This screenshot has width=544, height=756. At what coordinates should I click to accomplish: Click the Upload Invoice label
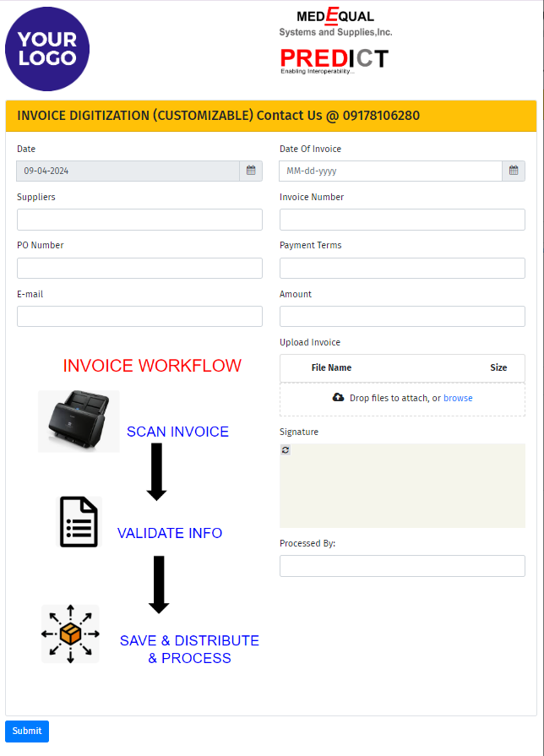(310, 342)
